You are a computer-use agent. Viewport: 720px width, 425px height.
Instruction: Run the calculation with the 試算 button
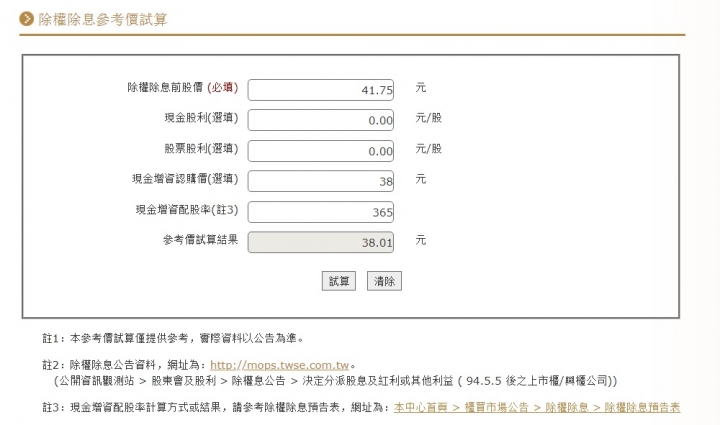pos(339,281)
